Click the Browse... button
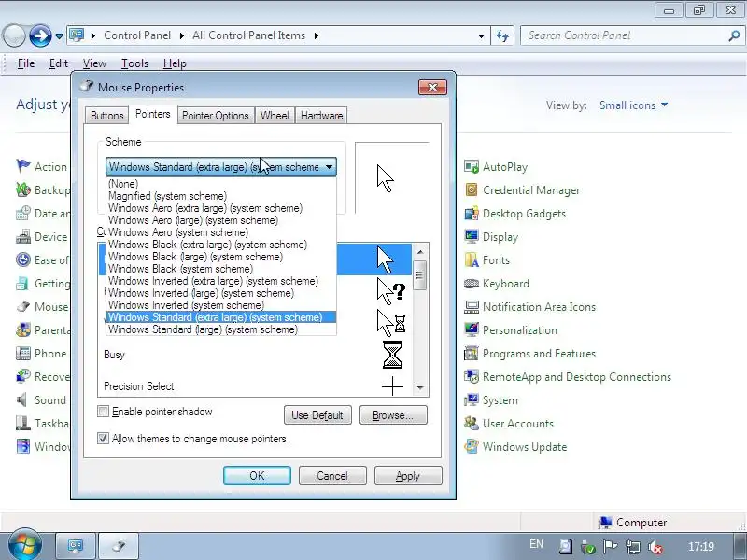Screen dimensions: 747x560 point(393,415)
